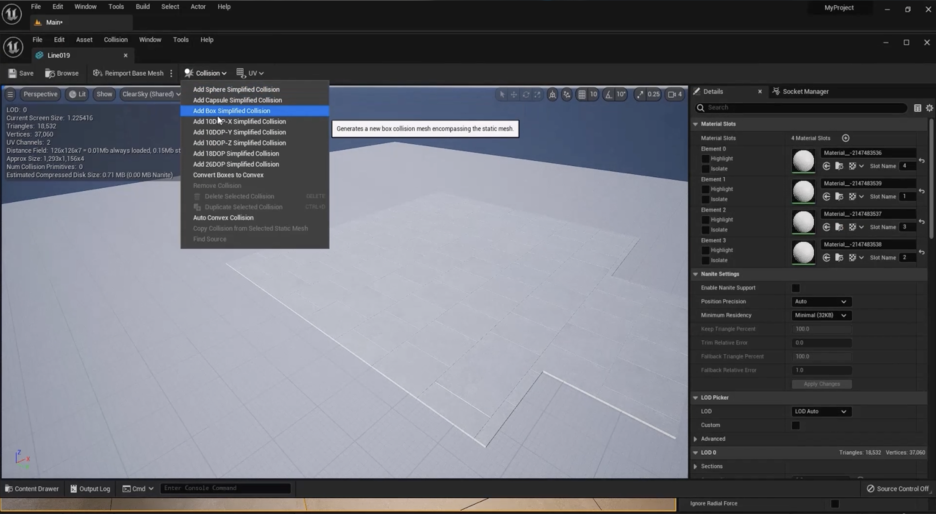936x514 pixels.
Task: Open the LOD Auto dropdown
Action: pyautogui.click(x=821, y=411)
